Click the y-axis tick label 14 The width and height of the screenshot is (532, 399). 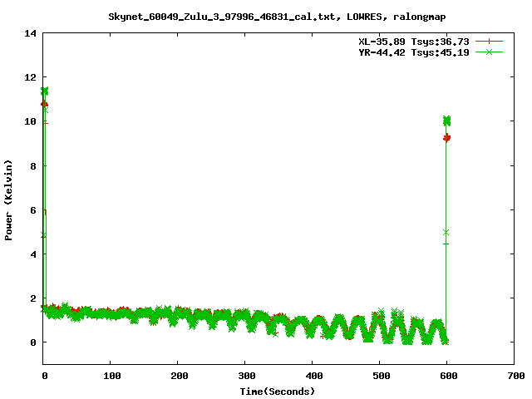coord(30,33)
